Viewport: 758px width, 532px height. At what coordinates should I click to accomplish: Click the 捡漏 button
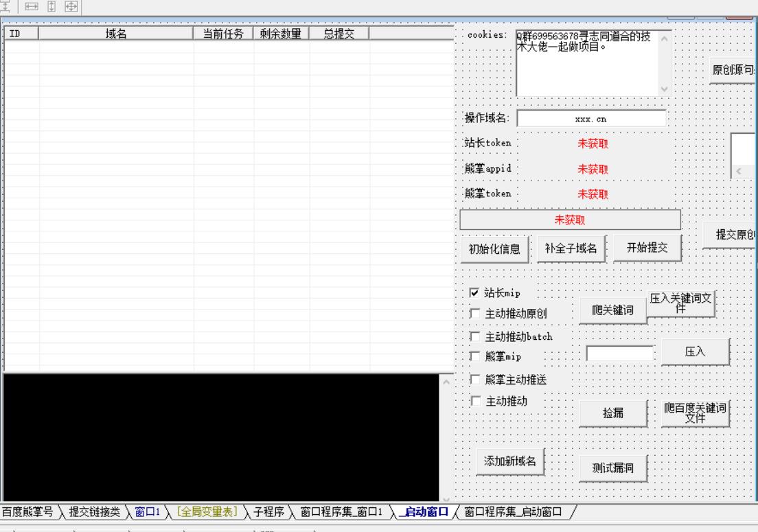coord(612,413)
